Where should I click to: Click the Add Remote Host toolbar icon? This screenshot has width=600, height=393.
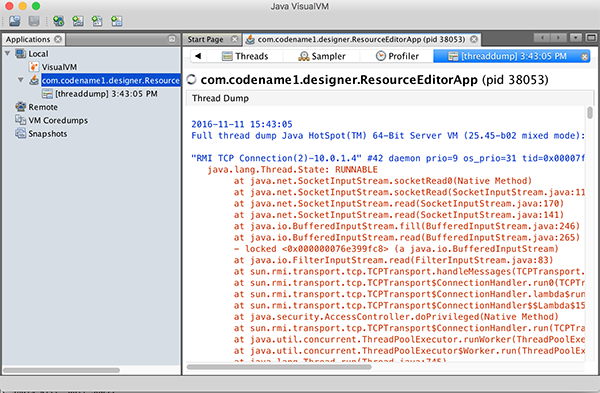pos(78,21)
